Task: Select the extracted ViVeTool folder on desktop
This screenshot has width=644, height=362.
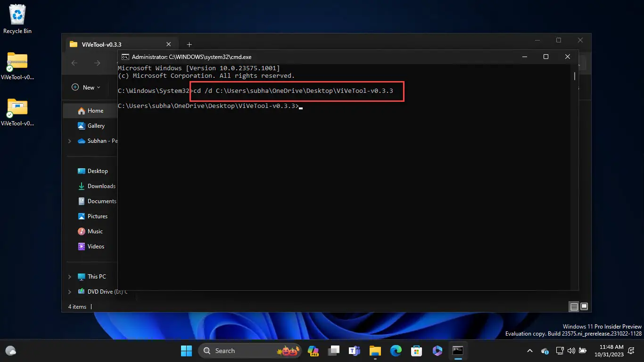Action: (x=17, y=113)
